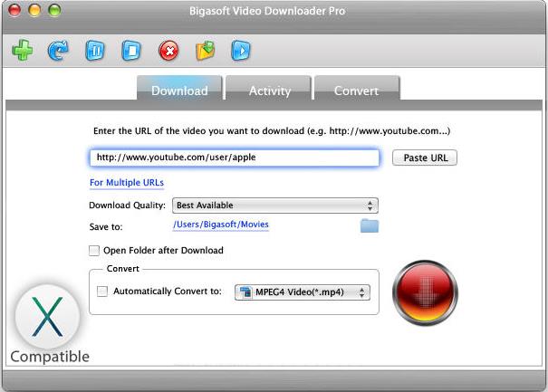Viewport: 548px width, 392px height.
Task: Click the blue play toolbar icon
Action: pyautogui.click(x=241, y=51)
